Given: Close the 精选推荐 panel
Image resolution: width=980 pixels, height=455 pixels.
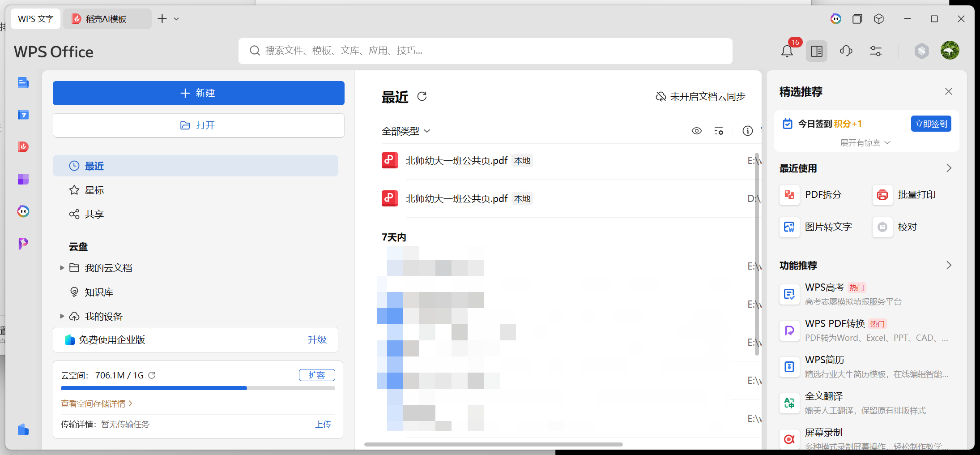Looking at the screenshot, I should pyautogui.click(x=949, y=91).
